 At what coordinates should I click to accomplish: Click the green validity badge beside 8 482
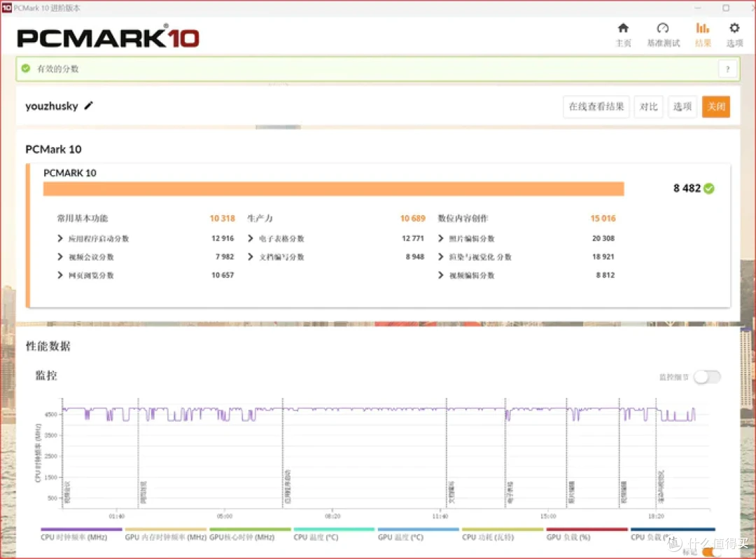click(x=708, y=188)
